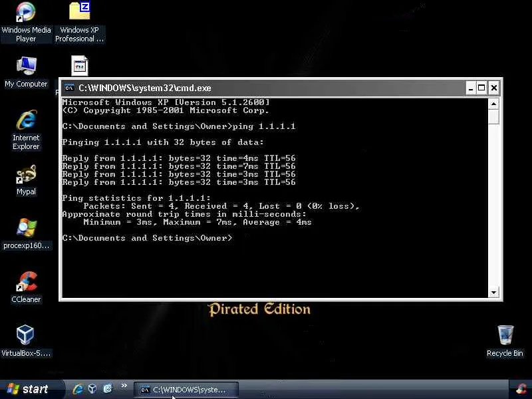The width and height of the screenshot is (532, 399).
Task: Launch Internet Explorer from desktop
Action: click(26, 130)
